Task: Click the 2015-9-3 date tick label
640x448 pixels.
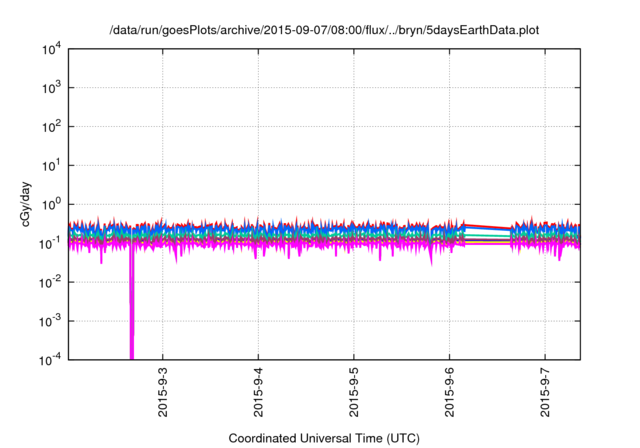Action: point(163,393)
